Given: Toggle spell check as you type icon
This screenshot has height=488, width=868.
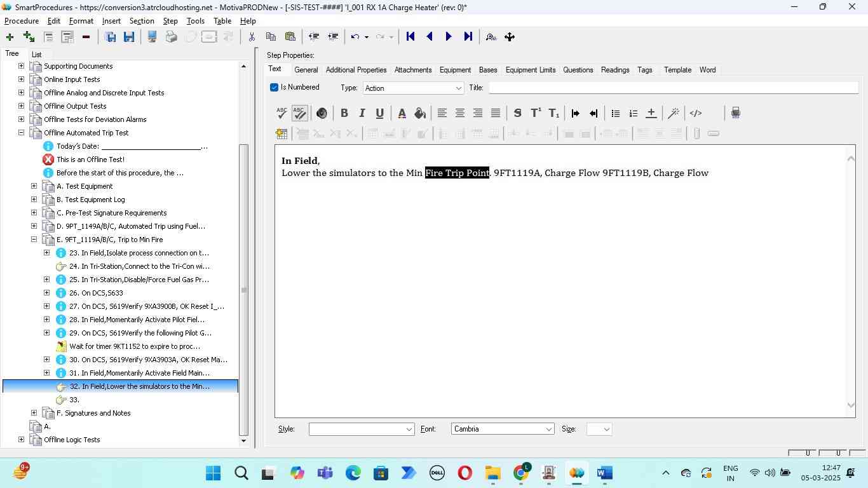Looking at the screenshot, I should tap(299, 113).
